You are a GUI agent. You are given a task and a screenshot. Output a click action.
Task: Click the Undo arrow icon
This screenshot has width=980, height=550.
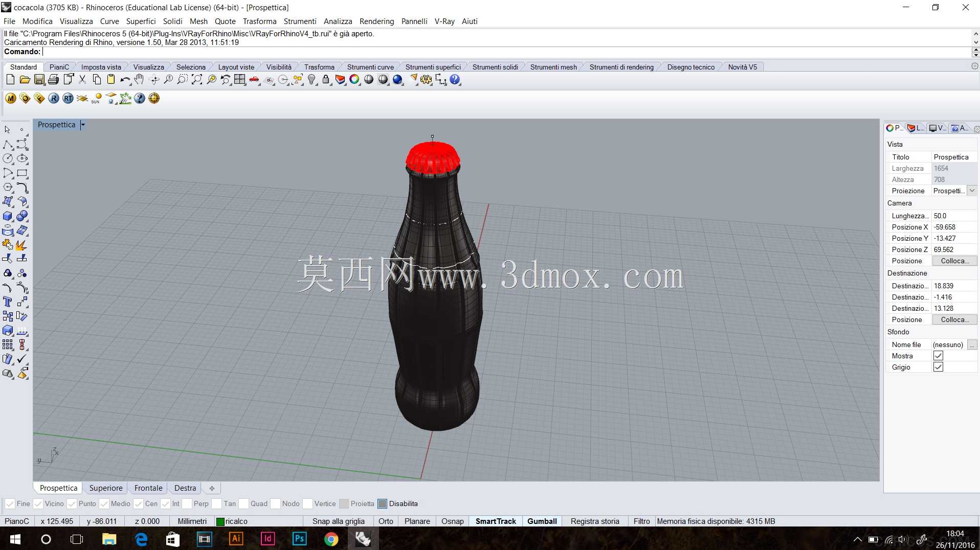pyautogui.click(x=125, y=80)
